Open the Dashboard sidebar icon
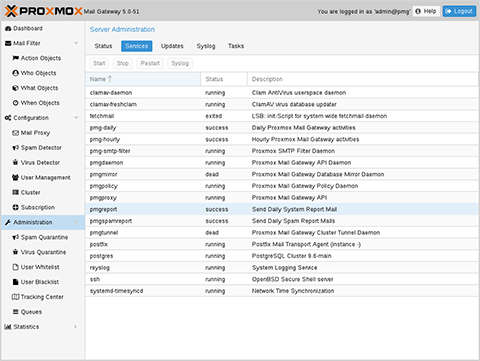Image resolution: width=480 pixels, height=361 pixels. point(8,29)
